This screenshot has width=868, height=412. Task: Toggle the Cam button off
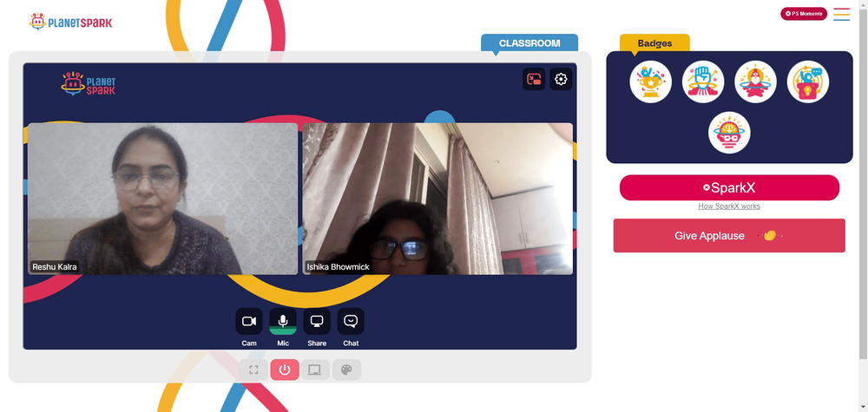(x=249, y=321)
